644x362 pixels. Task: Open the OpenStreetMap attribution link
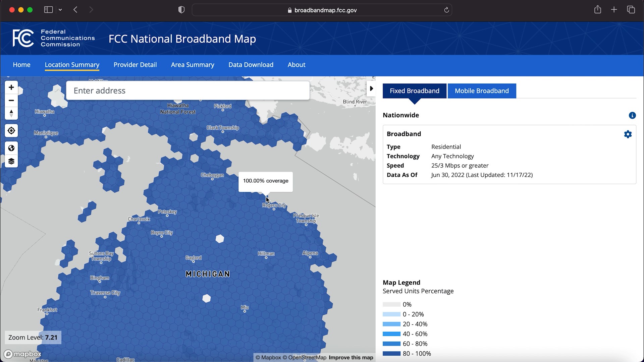coord(307,358)
